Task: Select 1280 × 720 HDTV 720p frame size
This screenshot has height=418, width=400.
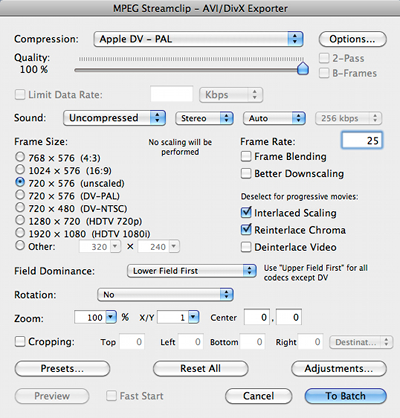Action: coord(20,220)
